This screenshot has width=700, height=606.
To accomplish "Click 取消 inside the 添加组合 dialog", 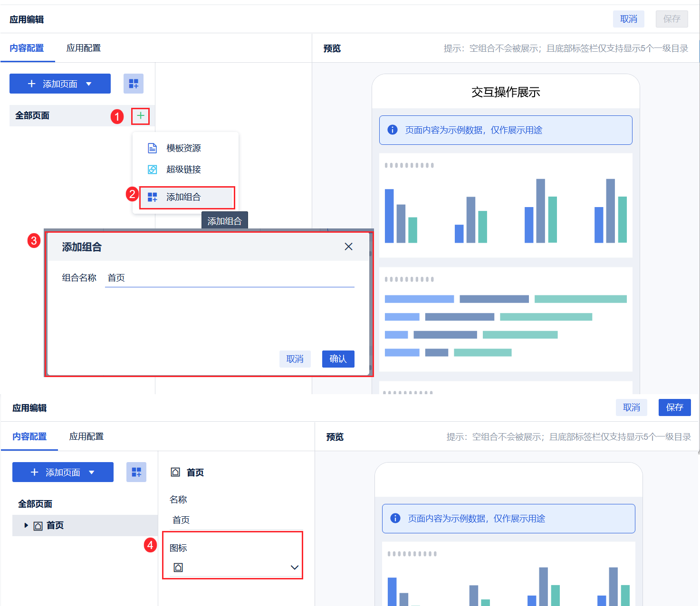I will [x=295, y=359].
